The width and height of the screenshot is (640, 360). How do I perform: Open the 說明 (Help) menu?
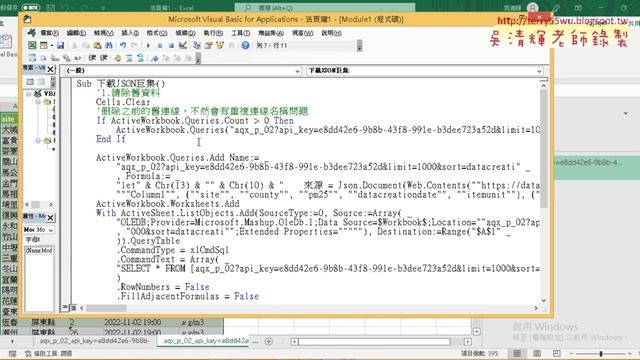pos(331,33)
